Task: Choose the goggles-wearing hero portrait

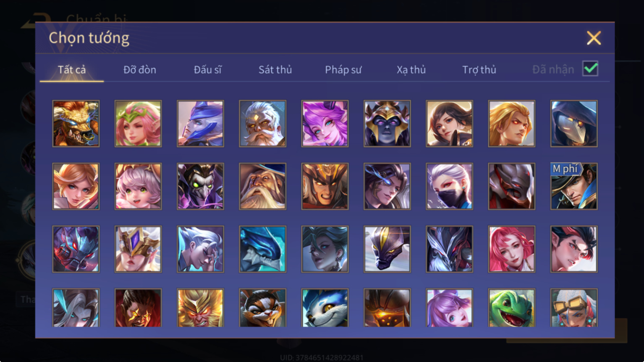Action: (574, 308)
